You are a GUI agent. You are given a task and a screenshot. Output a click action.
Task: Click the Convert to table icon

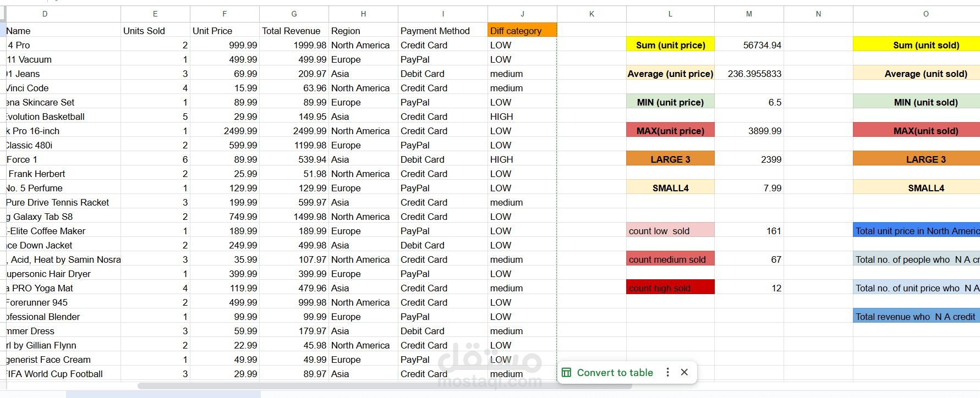[x=566, y=373]
